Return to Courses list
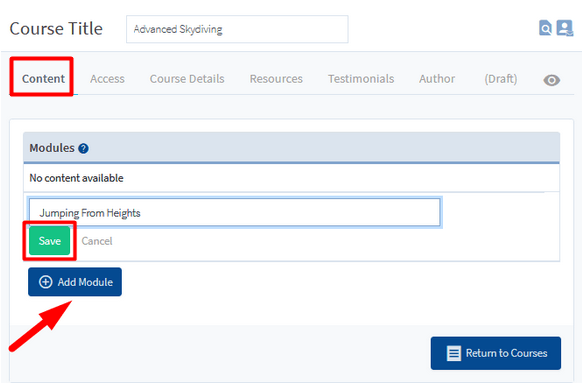Viewport: 582px width, 388px height. click(496, 353)
